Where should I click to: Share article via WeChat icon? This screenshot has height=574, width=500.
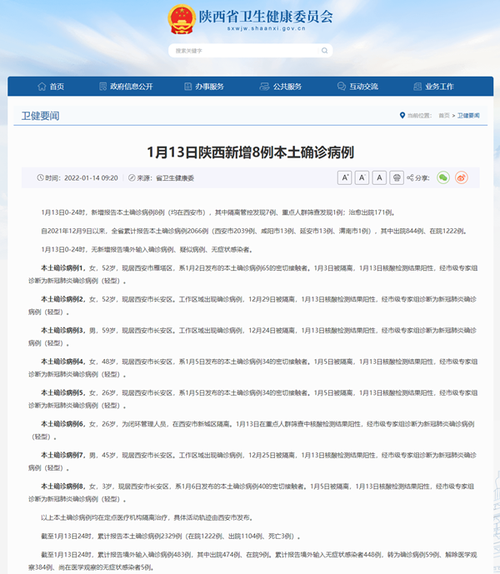(x=443, y=178)
